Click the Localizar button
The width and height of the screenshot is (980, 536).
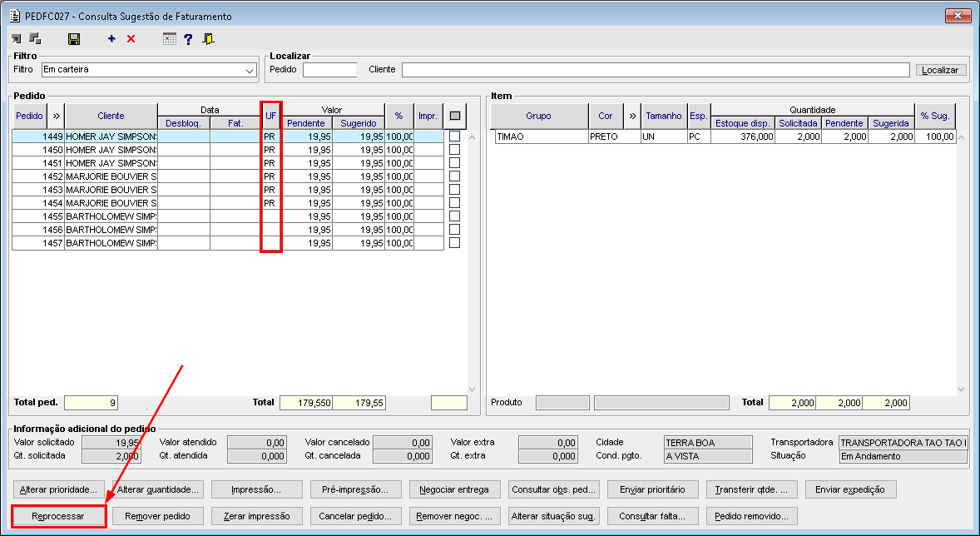[941, 70]
